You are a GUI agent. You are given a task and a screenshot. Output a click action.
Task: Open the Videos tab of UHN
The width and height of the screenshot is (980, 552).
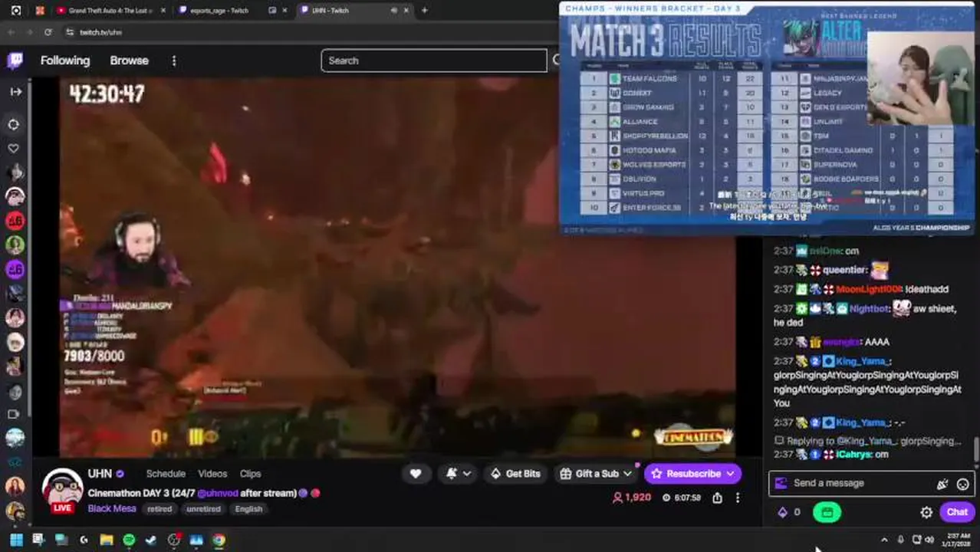212,474
